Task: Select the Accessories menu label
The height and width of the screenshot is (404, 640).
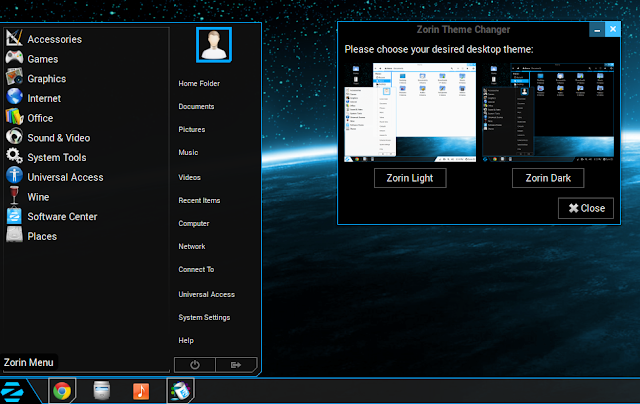Action: coord(55,39)
